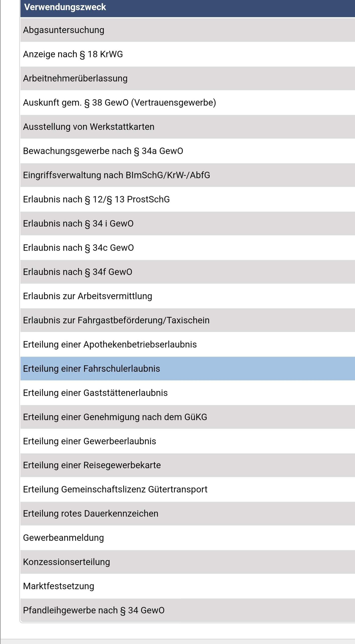This screenshot has height=644, width=355.
Task: Select Erteilung einer Gaststättenerlaubnis
Action: [x=95, y=393]
